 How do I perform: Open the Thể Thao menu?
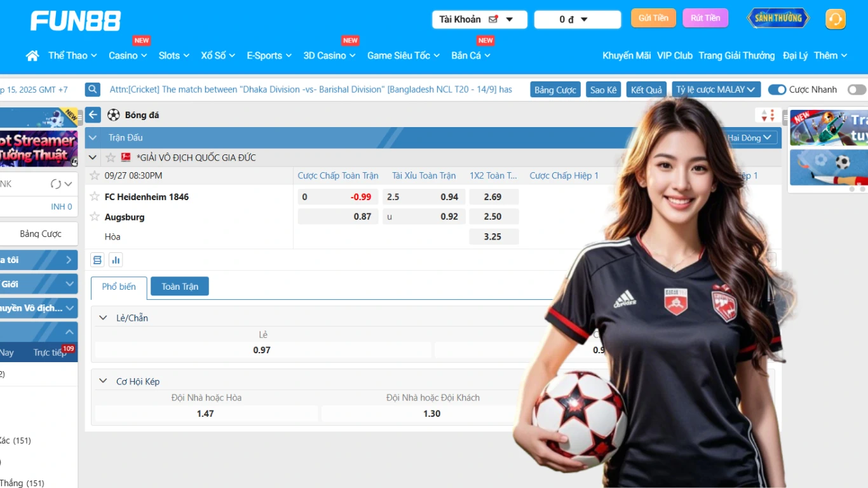tap(72, 56)
